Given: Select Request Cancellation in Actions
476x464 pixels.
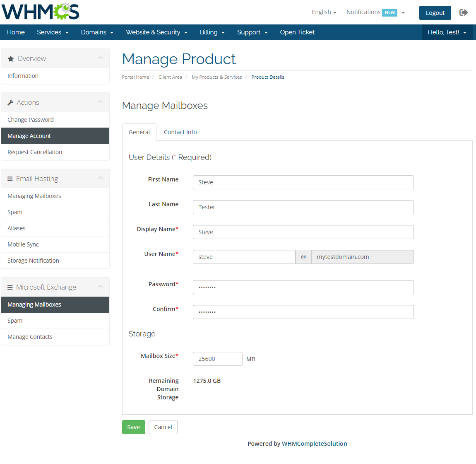Looking at the screenshot, I should pyautogui.click(x=55, y=152).
